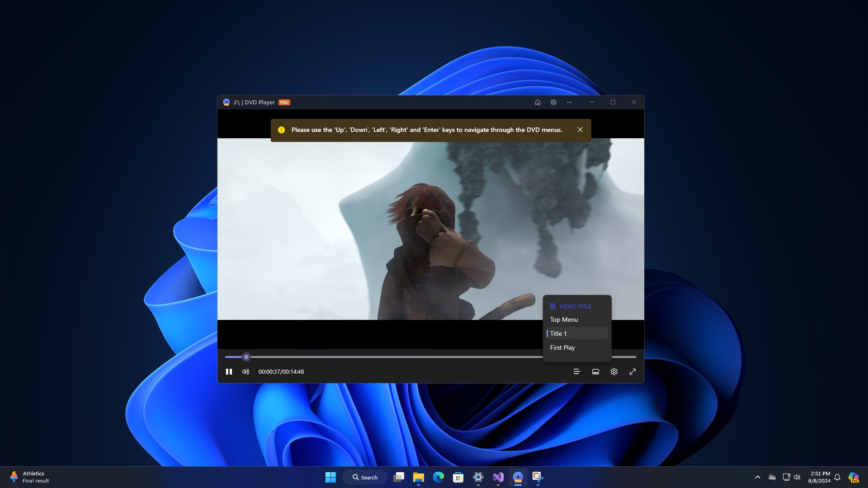Open the More options ellipsis menu
The height and width of the screenshot is (488, 868).
(569, 102)
